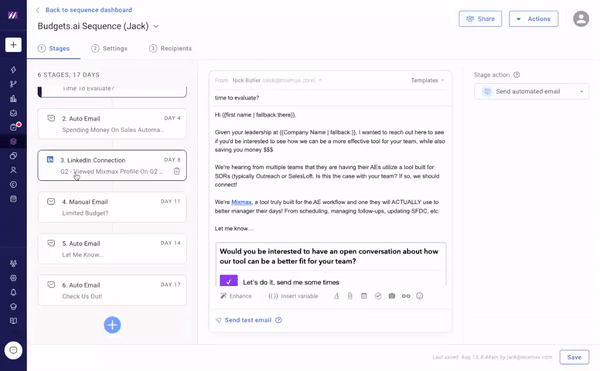Image resolution: width=600 pixels, height=371 pixels.
Task: Expand the Budgets.ai Sequence name dropdown
Action: 156,26
